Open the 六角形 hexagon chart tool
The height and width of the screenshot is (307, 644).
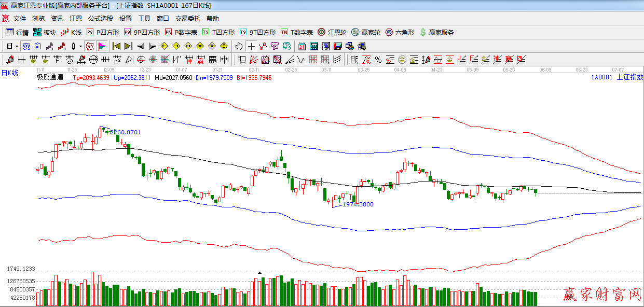399,32
